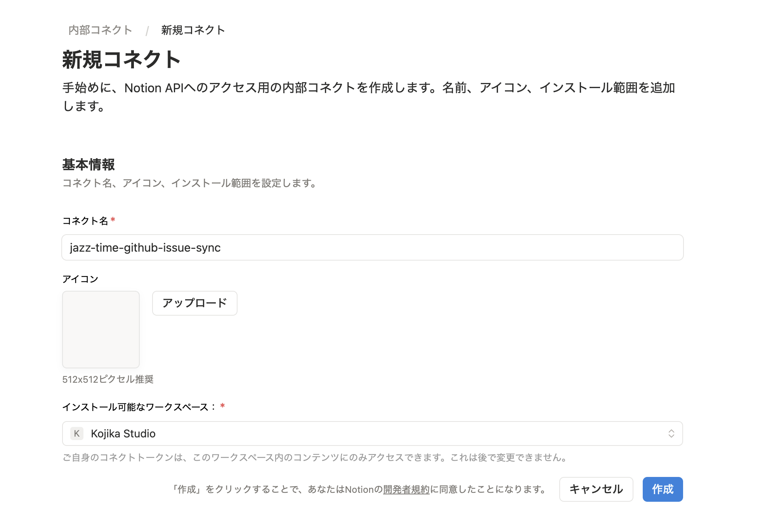Click the アップロード icon button
784x532 pixels.
(x=194, y=303)
